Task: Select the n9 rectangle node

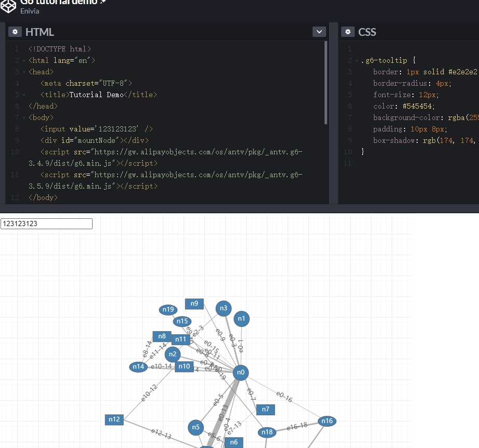Action: pyautogui.click(x=195, y=304)
